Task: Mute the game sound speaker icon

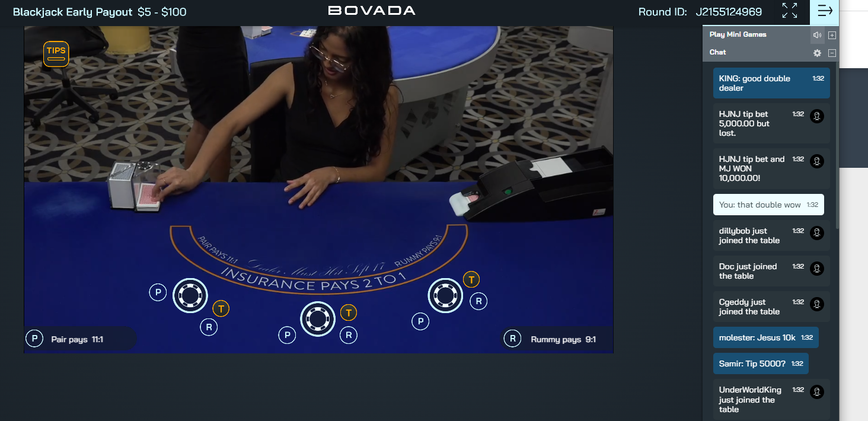Action: pos(817,35)
